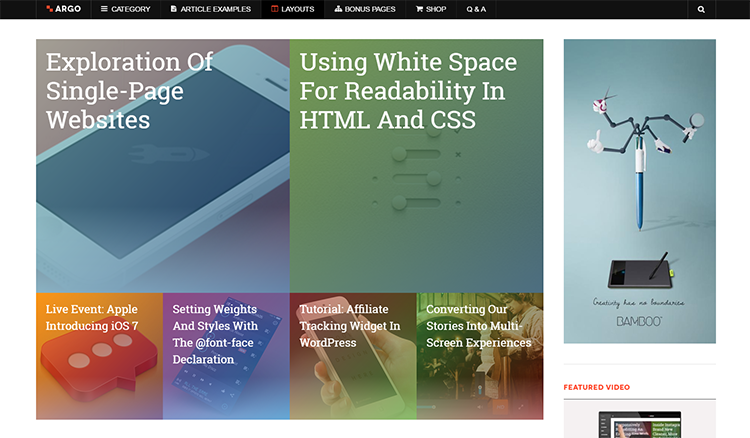Click the Bamboo advertisement banner
750x438 pixels.
click(x=639, y=190)
